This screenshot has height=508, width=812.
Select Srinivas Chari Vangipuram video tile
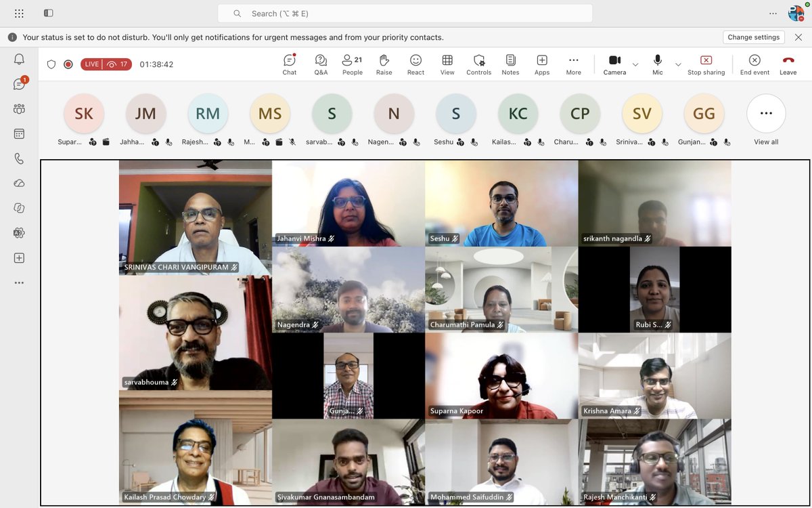pyautogui.click(x=196, y=218)
